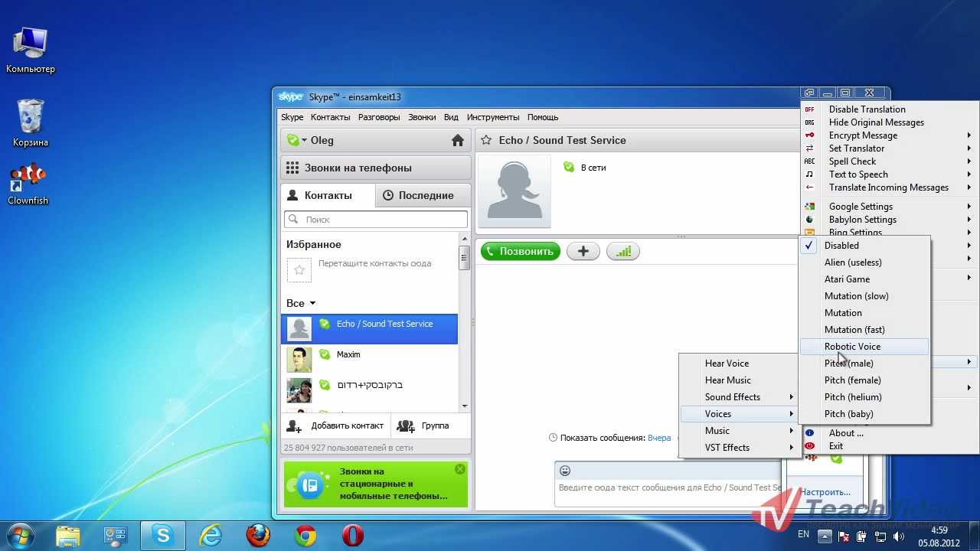Click the dial pad icon for phone calls
This screenshot has width=980, height=551.
292,168
